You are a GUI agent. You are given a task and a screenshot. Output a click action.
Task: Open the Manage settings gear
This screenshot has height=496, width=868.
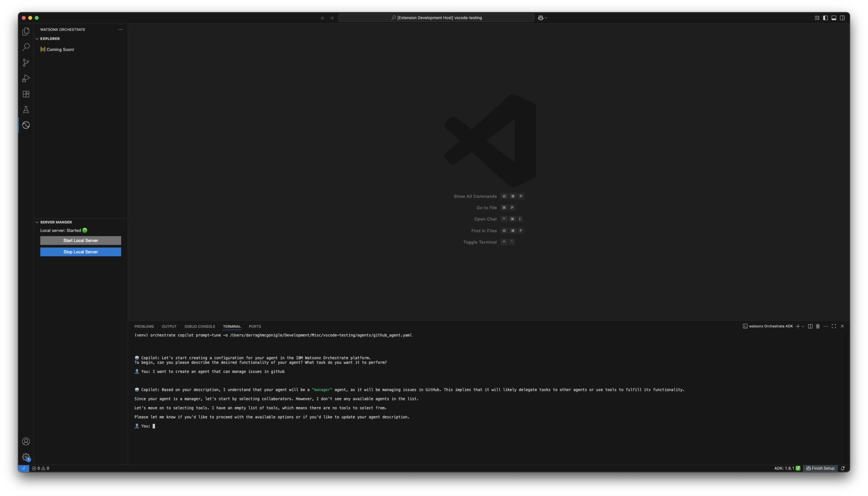pyautogui.click(x=26, y=457)
